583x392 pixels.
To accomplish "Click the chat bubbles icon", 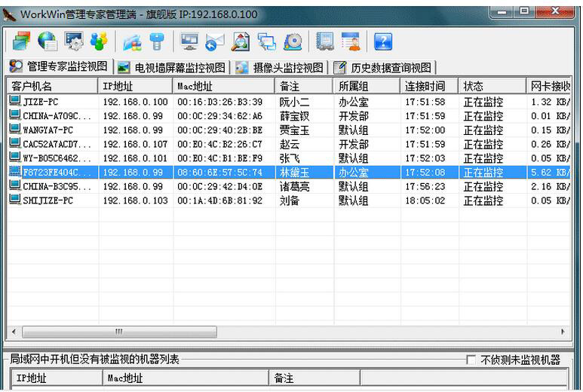I will pos(267,41).
